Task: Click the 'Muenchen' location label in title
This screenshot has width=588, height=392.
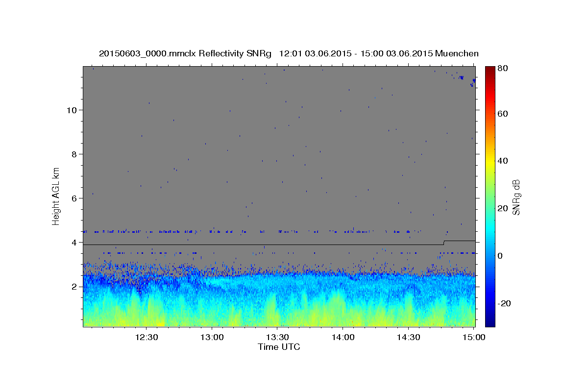Action: [x=457, y=53]
